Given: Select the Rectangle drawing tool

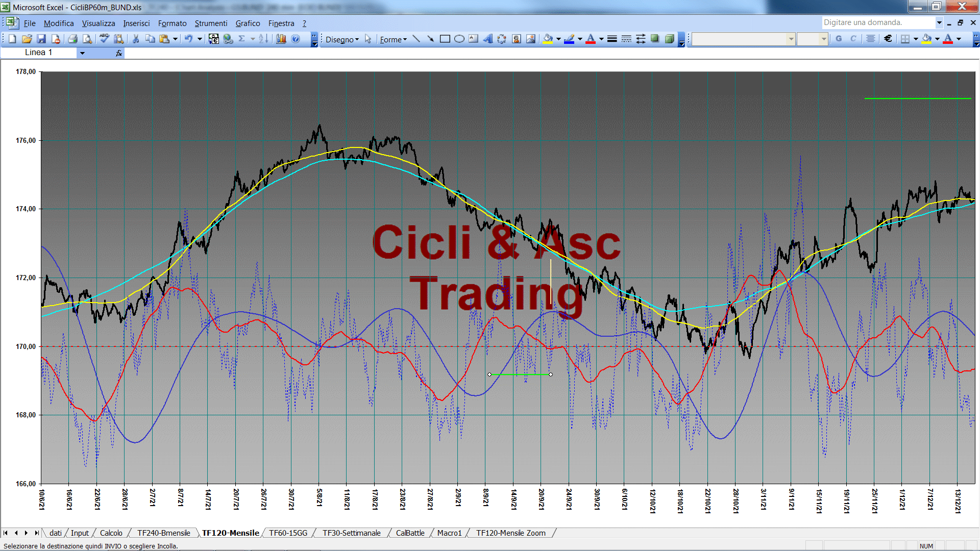Looking at the screenshot, I should (x=445, y=39).
